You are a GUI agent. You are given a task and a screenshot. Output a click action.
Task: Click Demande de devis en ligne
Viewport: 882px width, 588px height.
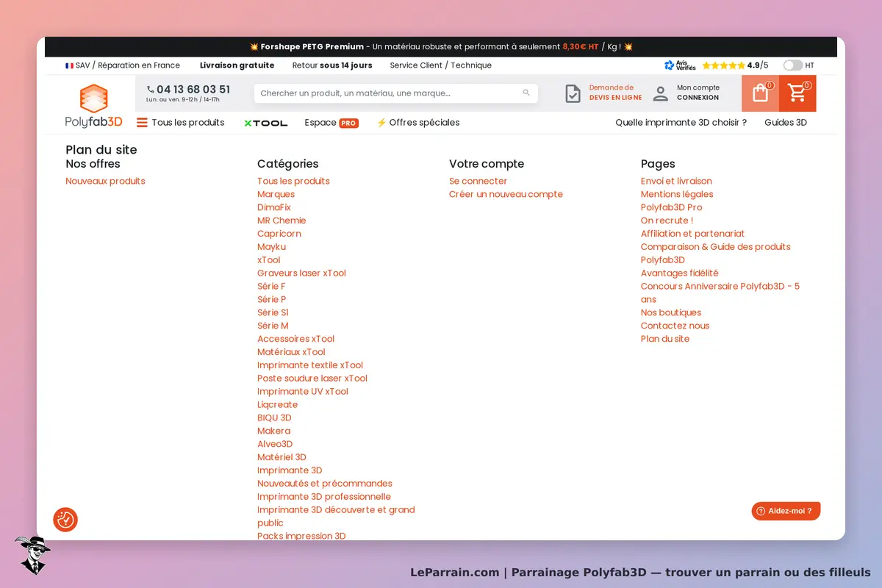tap(615, 93)
